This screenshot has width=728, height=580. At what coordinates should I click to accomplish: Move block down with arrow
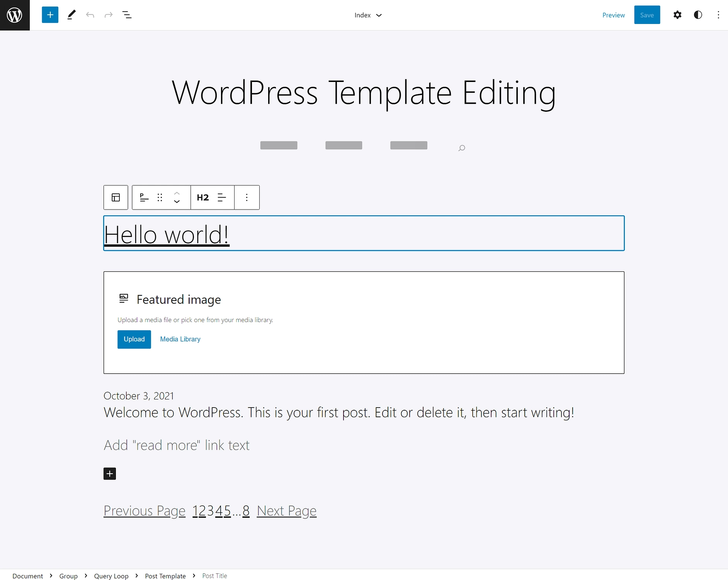(x=177, y=202)
